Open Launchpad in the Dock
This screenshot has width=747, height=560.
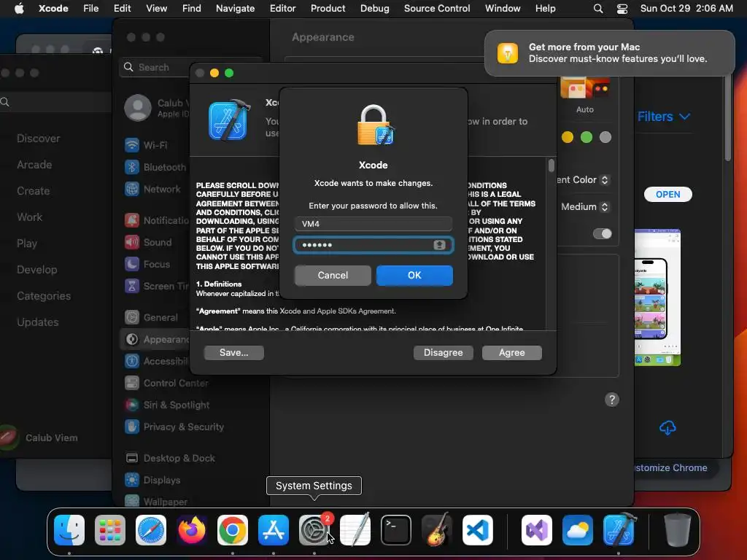pos(110,530)
